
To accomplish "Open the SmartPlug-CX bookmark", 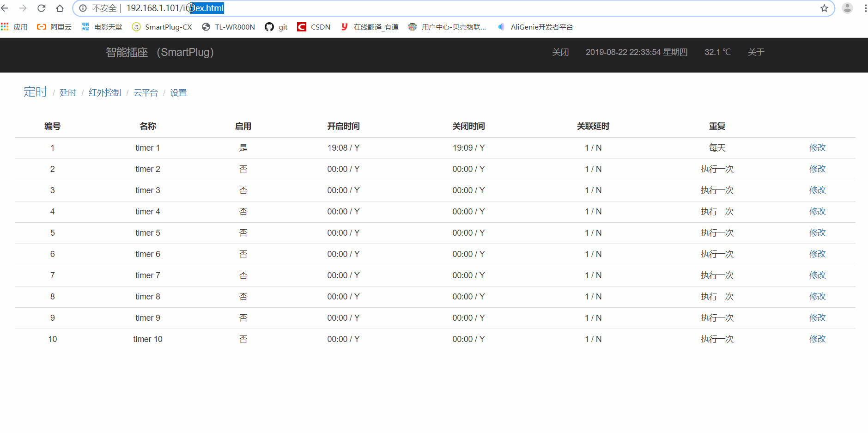I will click(x=162, y=27).
